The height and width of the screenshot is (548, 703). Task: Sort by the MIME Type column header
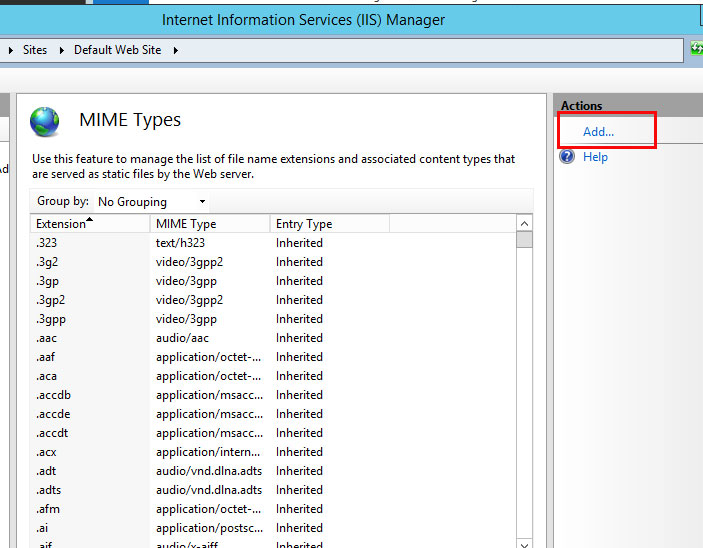(210, 224)
